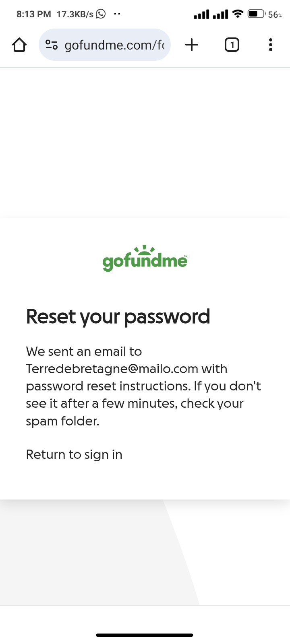Tap the 17.3KB/s network speed indicator
The width and height of the screenshot is (290, 644).
coord(75,14)
